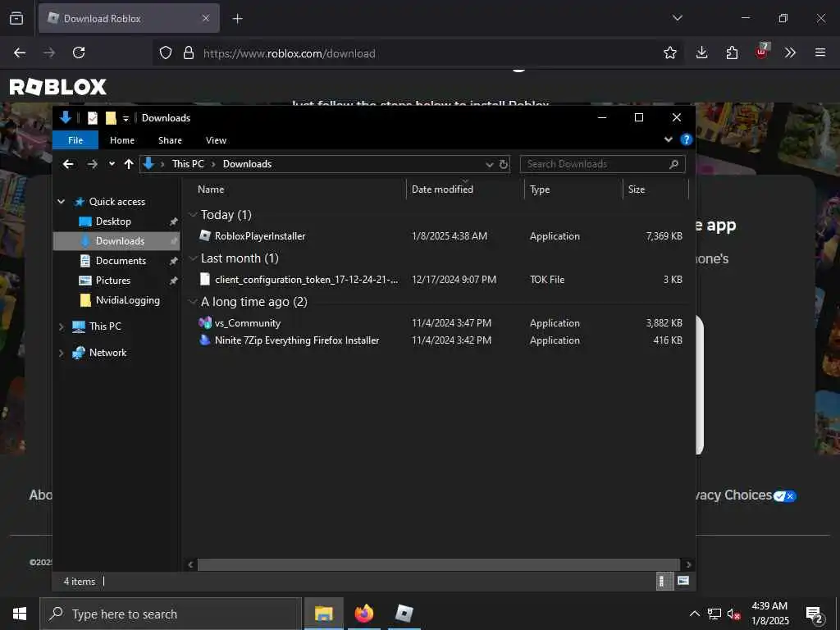Collapse A long time ago group
Viewport: 840px width, 630px height.
point(193,302)
